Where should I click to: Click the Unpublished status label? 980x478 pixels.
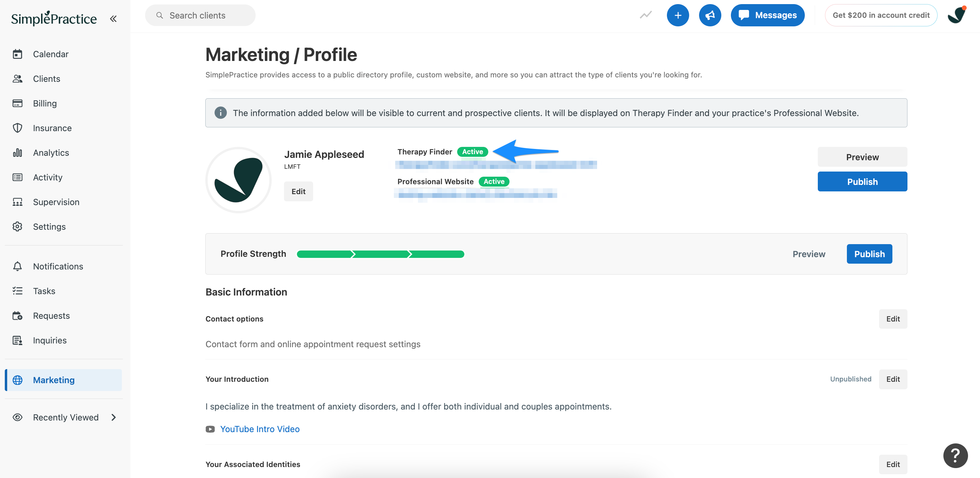(851, 379)
